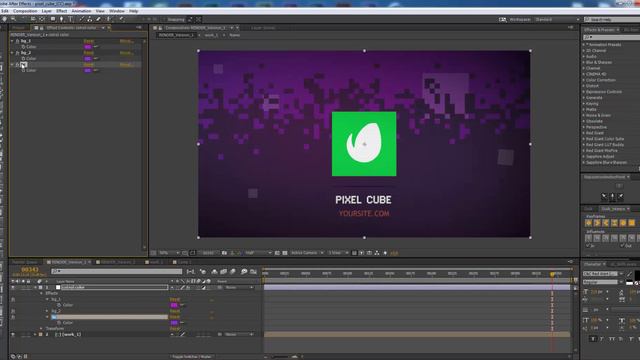Select the Clone Stamp tool
This screenshot has height=360, width=640.
pos(90,19)
